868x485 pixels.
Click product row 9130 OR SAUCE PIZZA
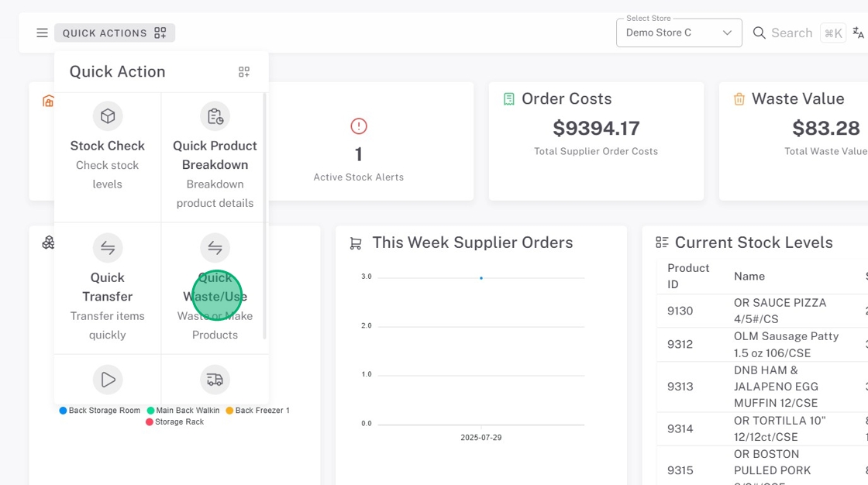[769, 311]
